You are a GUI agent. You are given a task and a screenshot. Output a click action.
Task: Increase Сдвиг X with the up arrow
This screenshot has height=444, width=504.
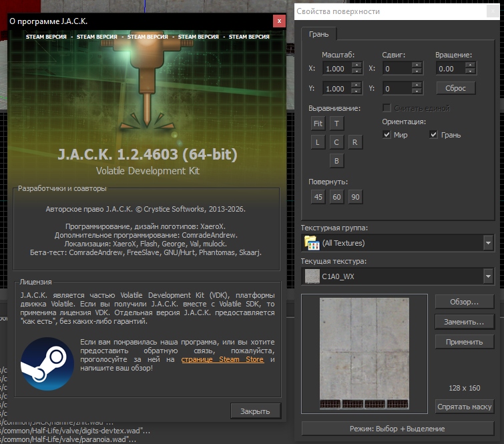click(417, 65)
